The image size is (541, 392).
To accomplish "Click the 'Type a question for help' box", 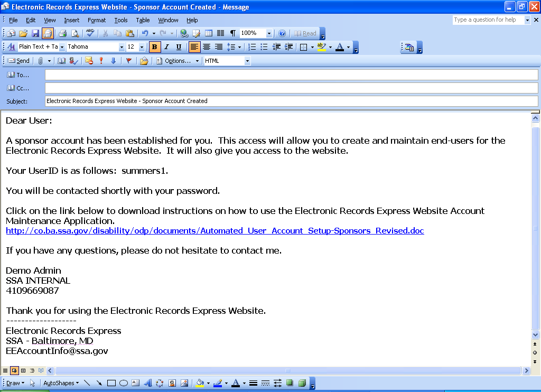I will pyautogui.click(x=488, y=20).
